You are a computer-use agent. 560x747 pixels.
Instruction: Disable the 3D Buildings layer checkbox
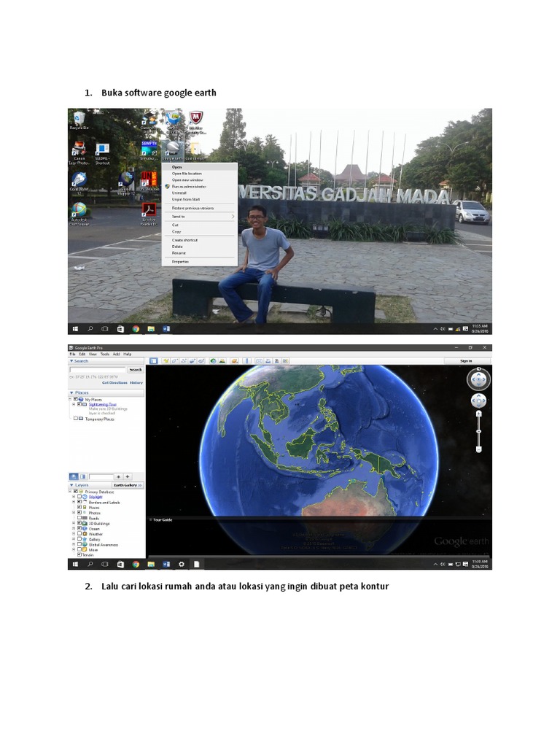79,523
